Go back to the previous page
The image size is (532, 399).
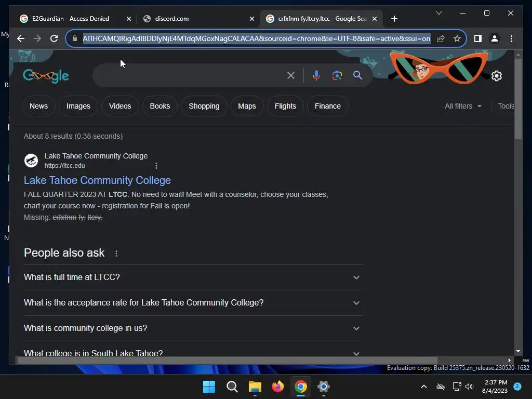(21, 38)
